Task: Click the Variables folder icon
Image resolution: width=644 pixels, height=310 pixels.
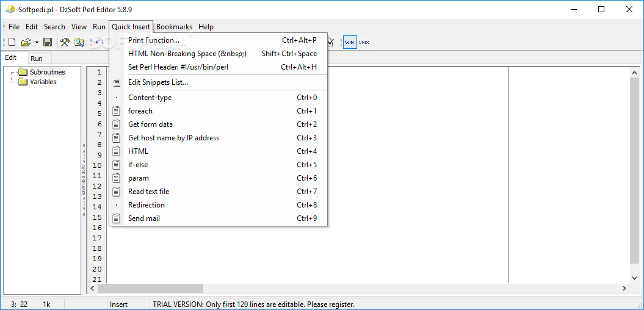Action: pyautogui.click(x=23, y=82)
